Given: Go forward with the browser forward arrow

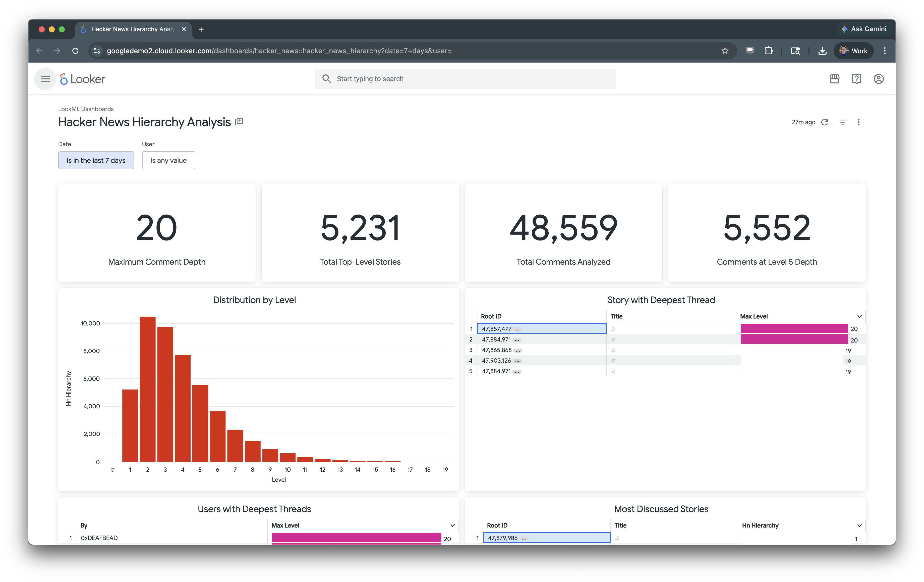Looking at the screenshot, I should point(57,51).
